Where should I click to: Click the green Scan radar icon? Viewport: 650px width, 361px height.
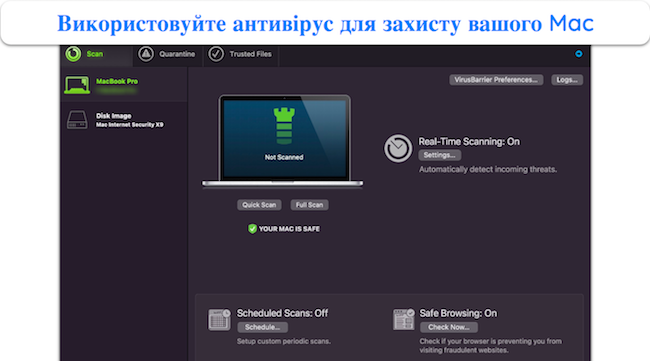pyautogui.click(x=73, y=54)
